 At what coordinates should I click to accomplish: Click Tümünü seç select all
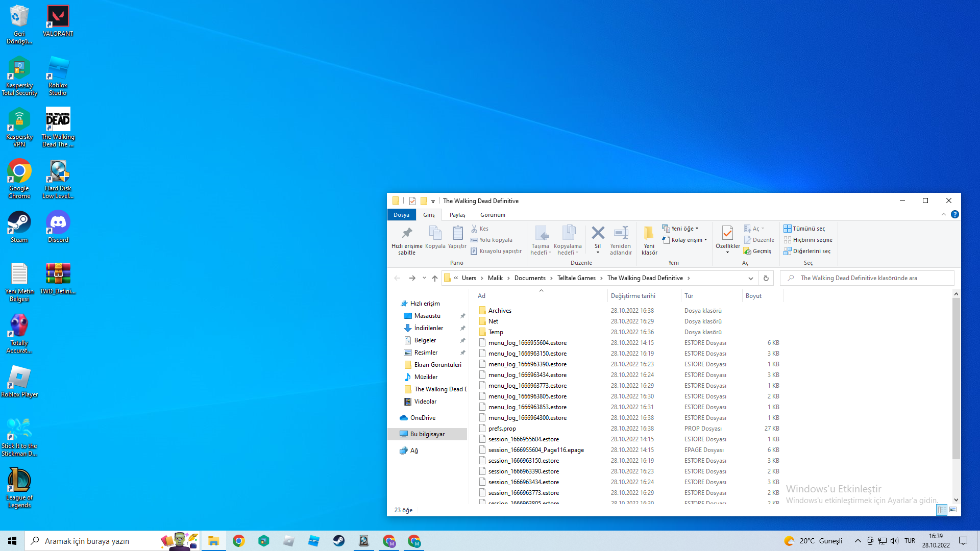(x=808, y=229)
